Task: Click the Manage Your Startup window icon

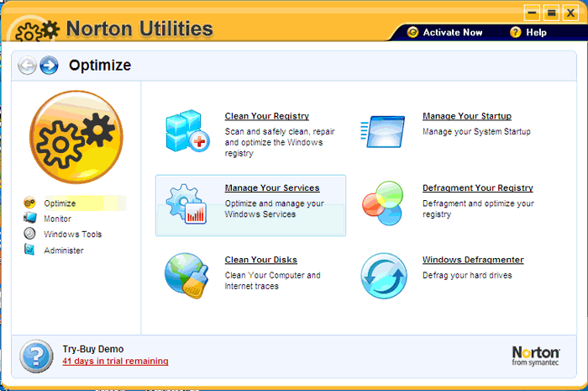Action: (x=383, y=132)
